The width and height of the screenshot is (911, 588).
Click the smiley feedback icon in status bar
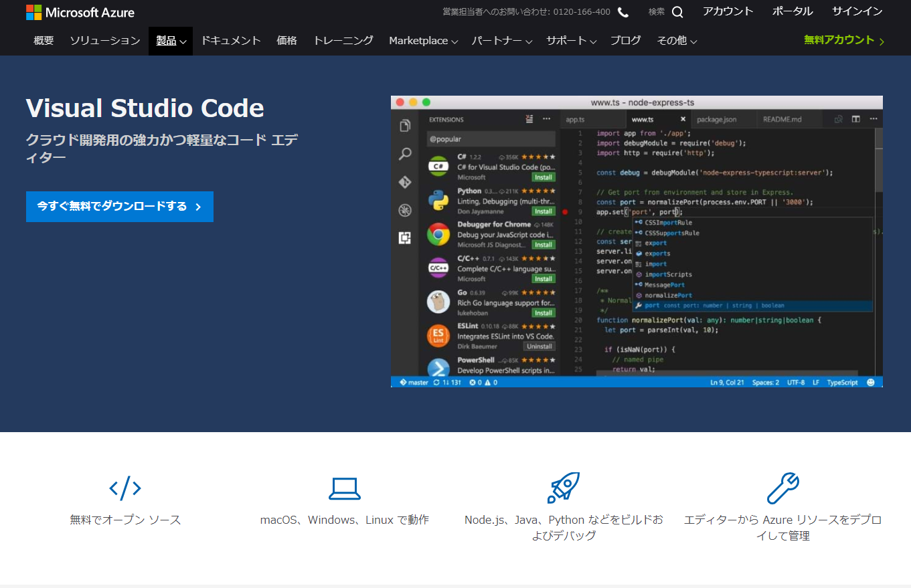[871, 383]
